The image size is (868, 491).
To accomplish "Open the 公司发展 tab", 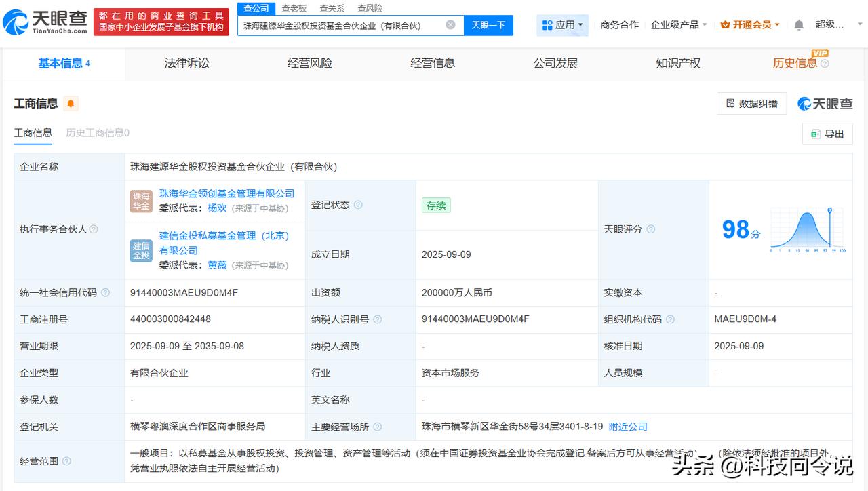I will click(555, 64).
